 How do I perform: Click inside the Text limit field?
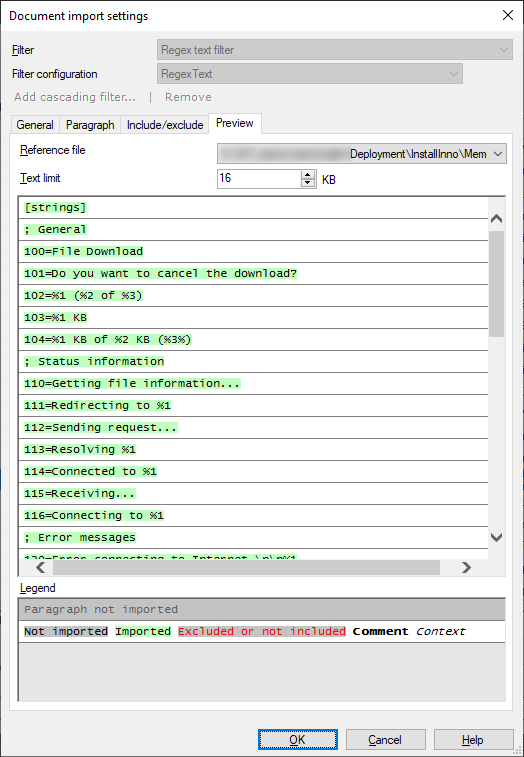(x=259, y=179)
